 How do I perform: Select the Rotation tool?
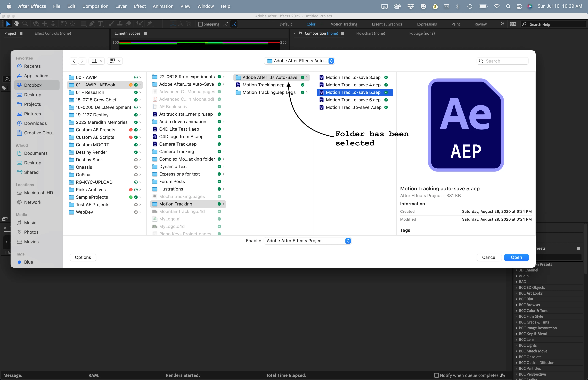point(64,24)
